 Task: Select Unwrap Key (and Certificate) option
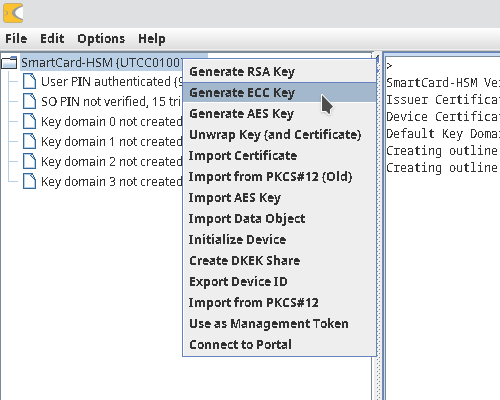279,135
